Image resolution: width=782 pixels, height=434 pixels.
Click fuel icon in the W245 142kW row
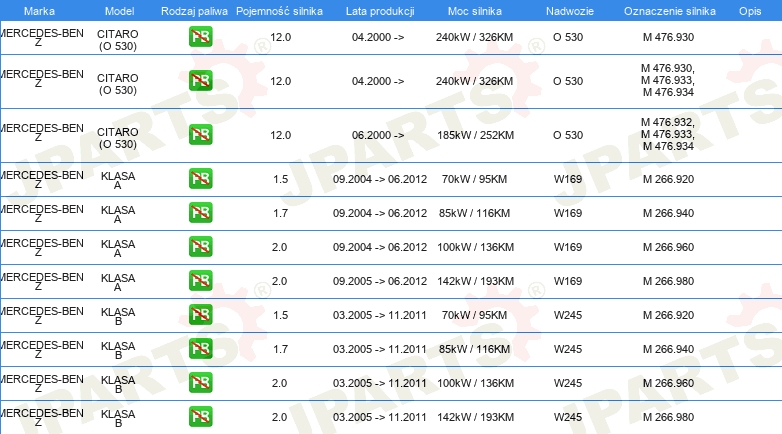coord(200,417)
